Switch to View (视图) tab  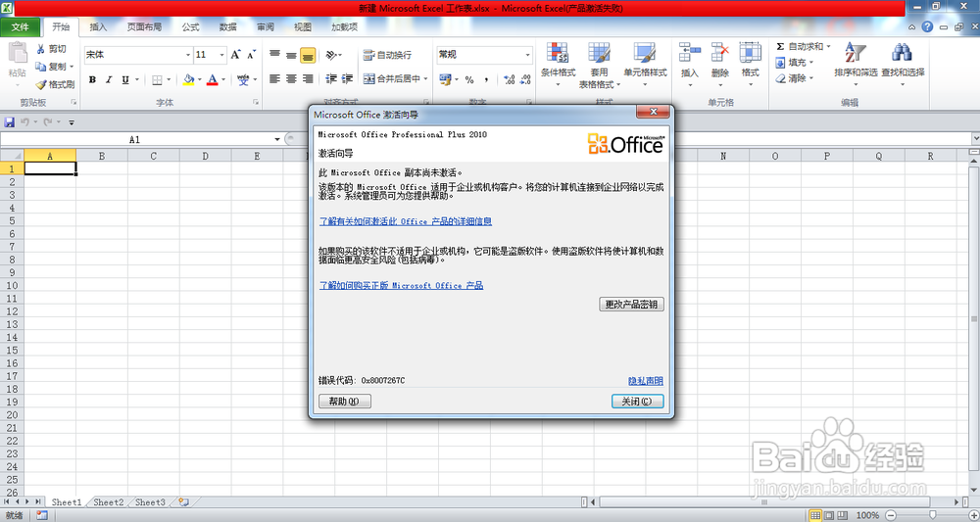pos(303,26)
